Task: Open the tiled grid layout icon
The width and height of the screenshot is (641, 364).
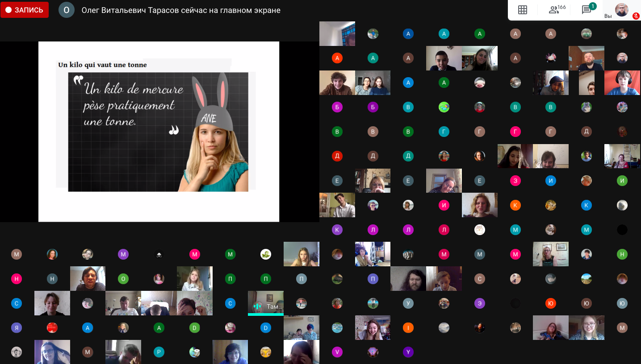Action: tap(522, 10)
